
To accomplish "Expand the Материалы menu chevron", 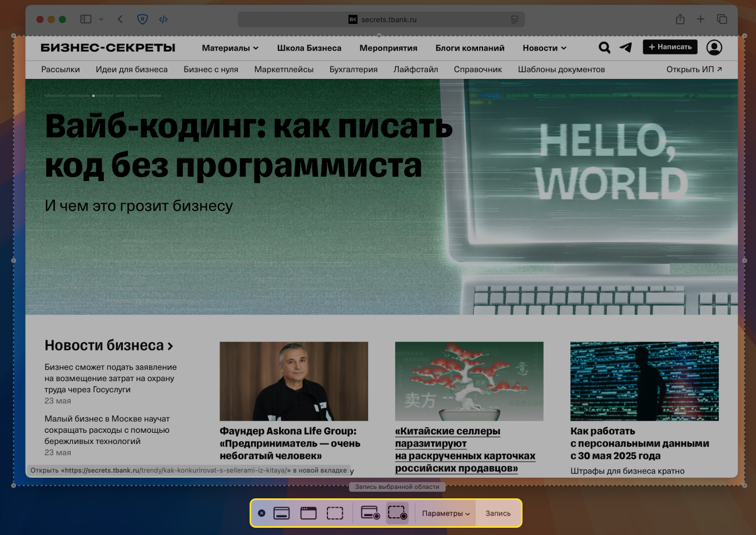I will (256, 48).
